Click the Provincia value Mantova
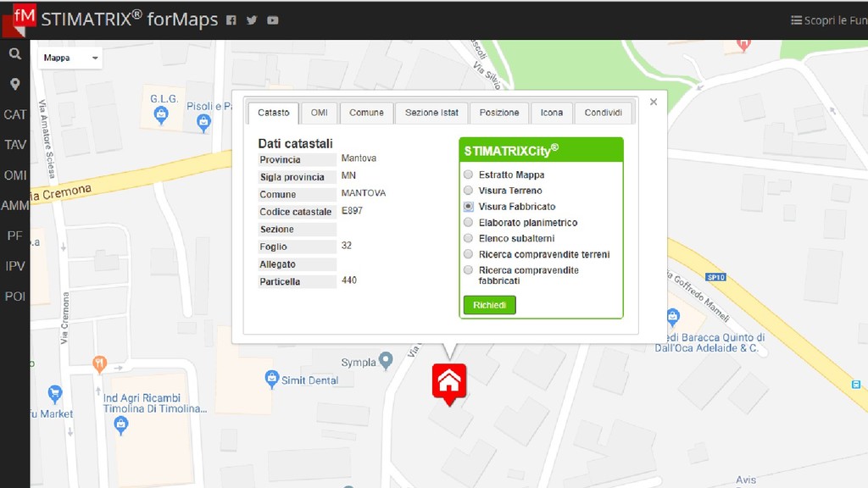This screenshot has width=868, height=488. [x=359, y=158]
